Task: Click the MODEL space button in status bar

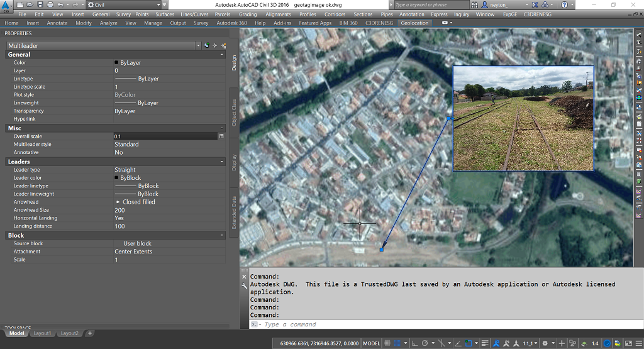Action: [x=372, y=343]
